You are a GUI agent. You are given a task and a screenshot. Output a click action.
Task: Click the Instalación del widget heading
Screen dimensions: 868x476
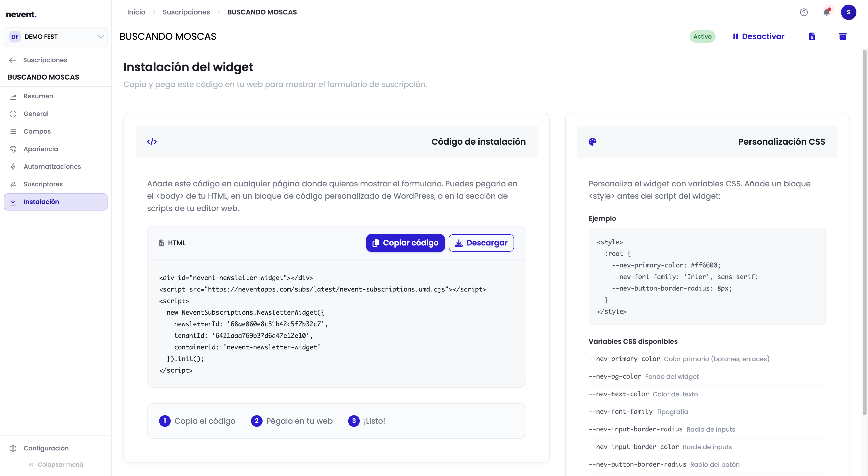(188, 67)
